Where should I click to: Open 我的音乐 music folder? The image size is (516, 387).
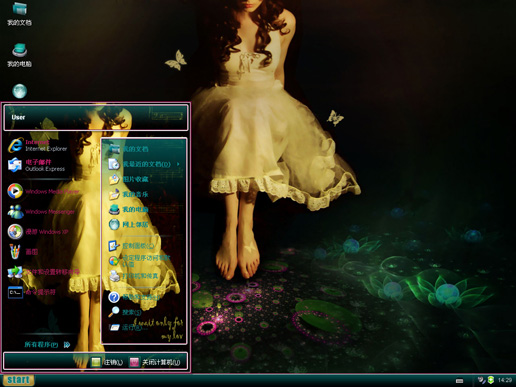(129, 194)
